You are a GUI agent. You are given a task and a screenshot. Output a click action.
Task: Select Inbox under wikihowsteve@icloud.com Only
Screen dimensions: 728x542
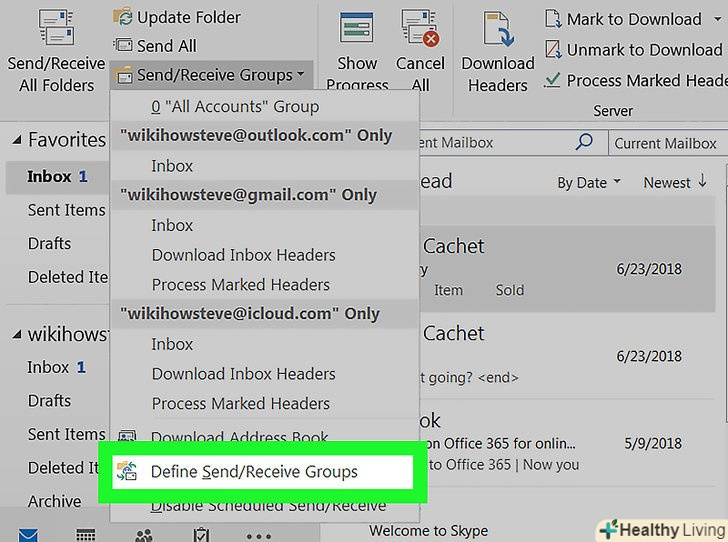(265, 344)
